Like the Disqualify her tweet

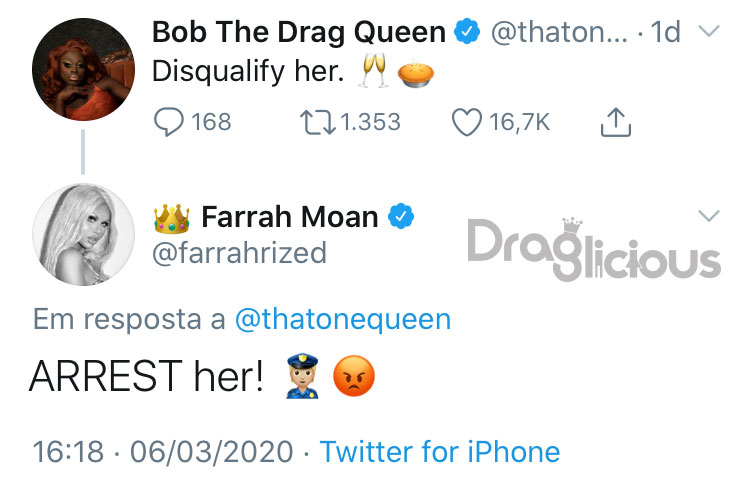(467, 122)
